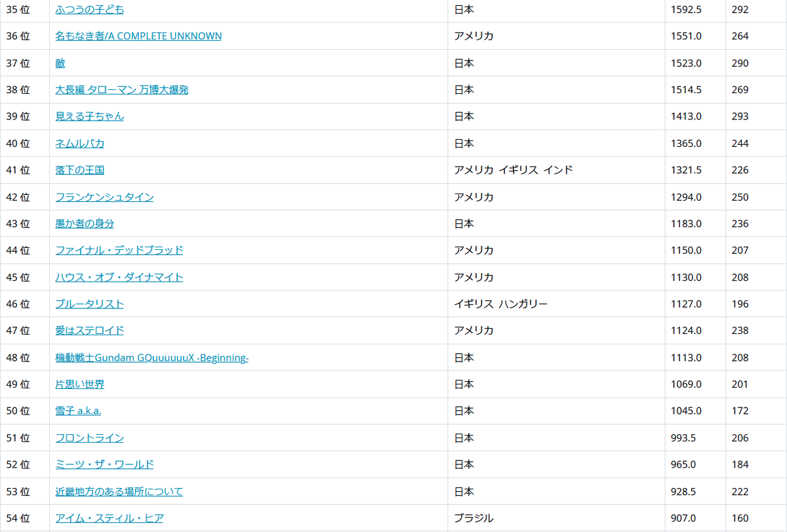
Task: Select score value 1183.0
Action: click(686, 224)
